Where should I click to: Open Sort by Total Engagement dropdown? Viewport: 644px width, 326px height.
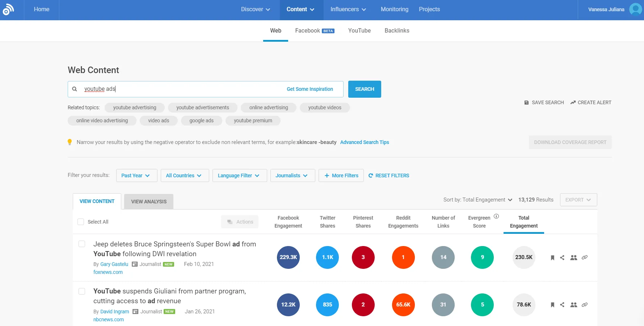(477, 200)
